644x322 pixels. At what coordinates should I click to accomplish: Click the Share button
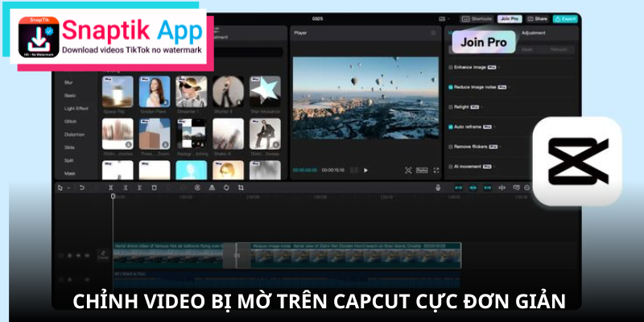click(x=538, y=19)
